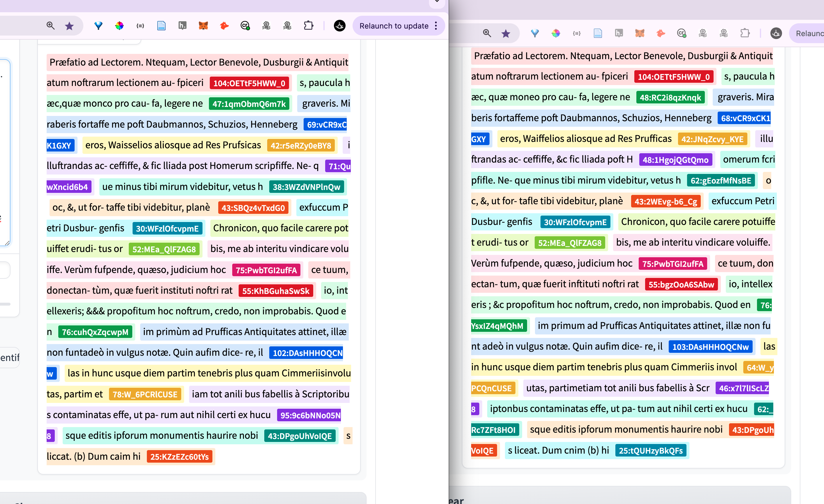Click the '52:MEa_QlFZAG8' tag in right window

(x=570, y=243)
